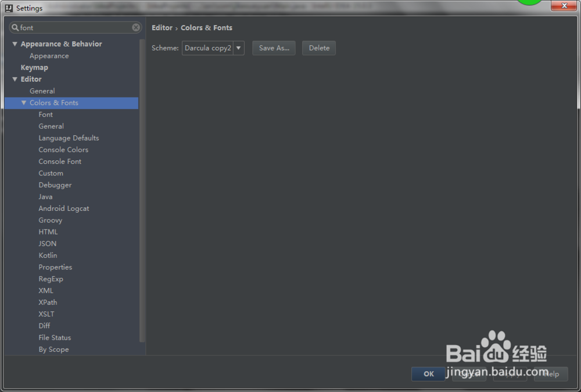Viewport: 581px width, 392px height.
Task: Select the XPath entry in the sidebar
Action: [x=48, y=302]
